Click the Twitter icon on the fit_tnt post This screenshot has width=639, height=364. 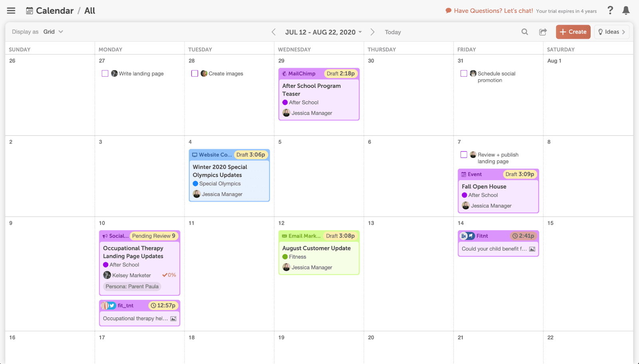click(111, 305)
